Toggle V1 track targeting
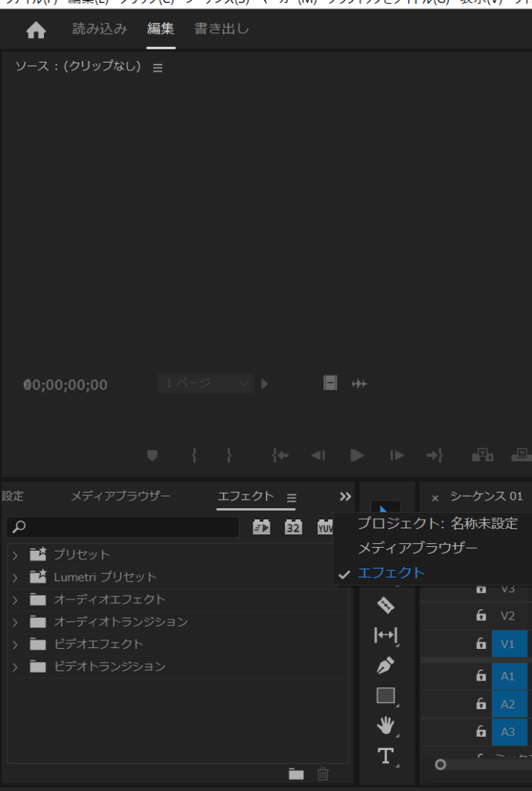 click(x=508, y=643)
